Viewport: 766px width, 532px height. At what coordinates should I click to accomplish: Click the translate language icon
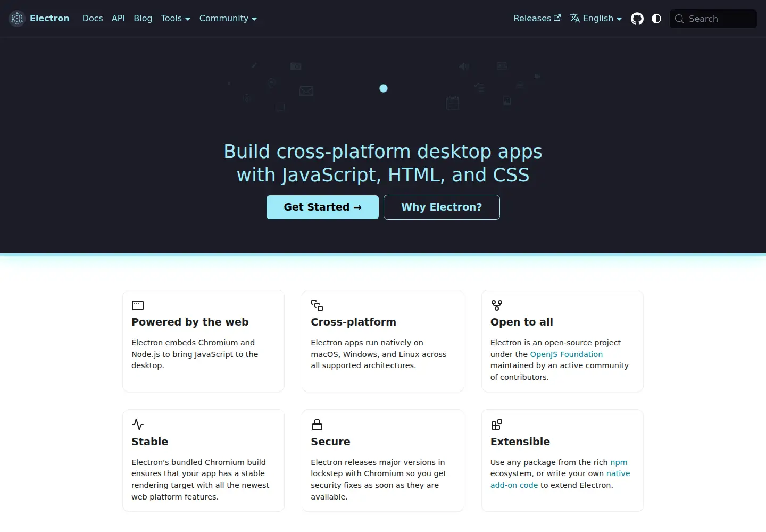click(575, 19)
